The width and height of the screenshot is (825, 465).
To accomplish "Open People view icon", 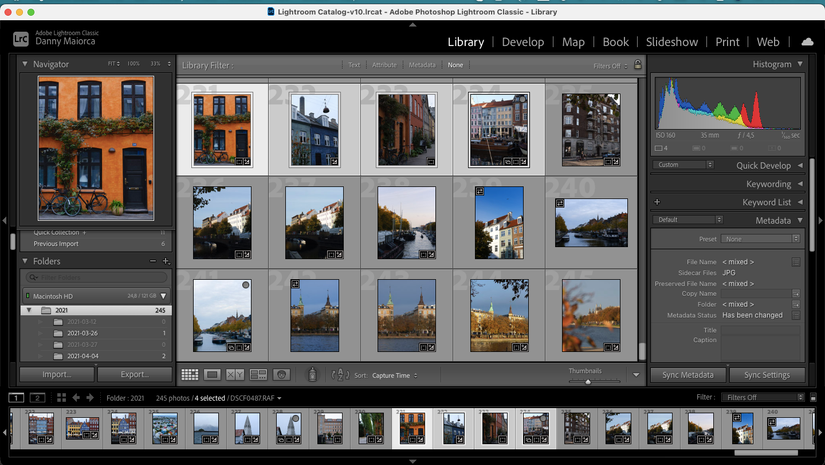I will coord(281,375).
